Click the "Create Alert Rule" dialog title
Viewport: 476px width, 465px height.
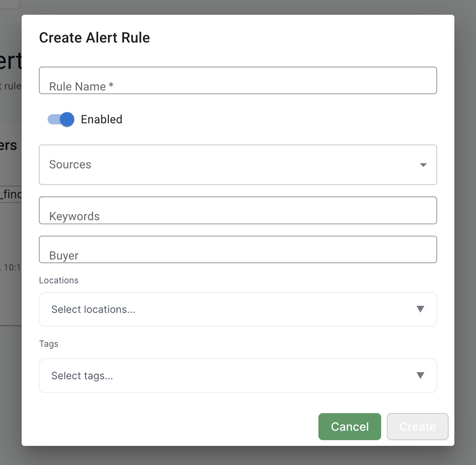tap(94, 38)
